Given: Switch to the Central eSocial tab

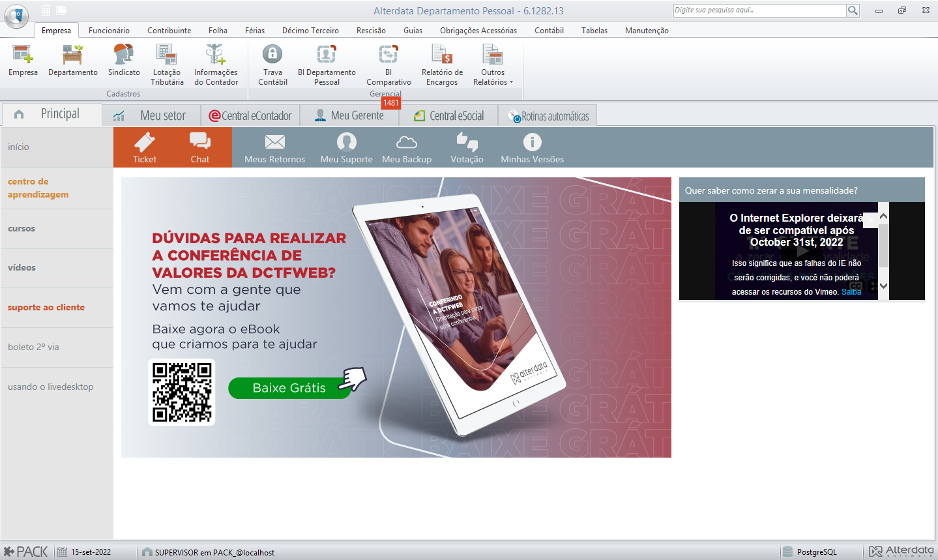Looking at the screenshot, I should [449, 115].
